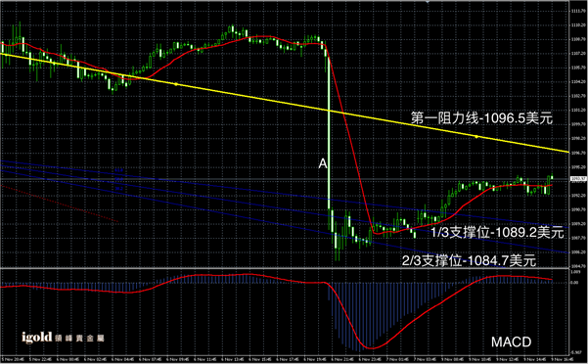Screen dimensions: 588x364
Task: Click the 5 Nov 20:45 time axis label
Action: click(14, 359)
